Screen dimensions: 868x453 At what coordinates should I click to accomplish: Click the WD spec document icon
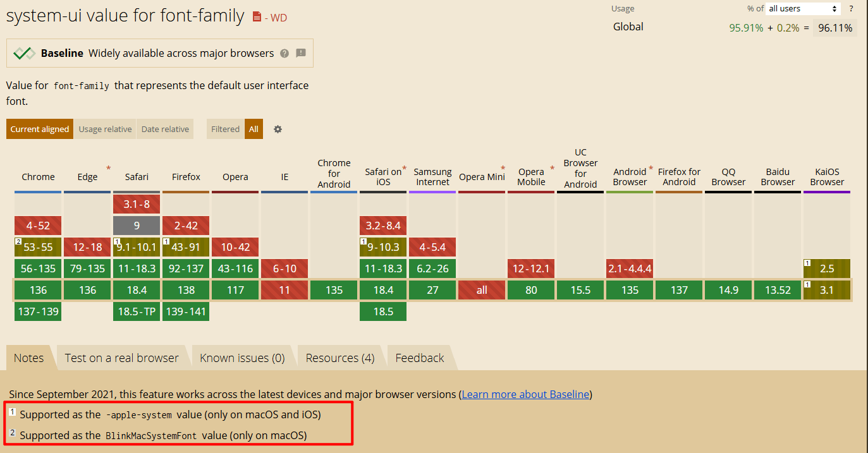tap(257, 17)
